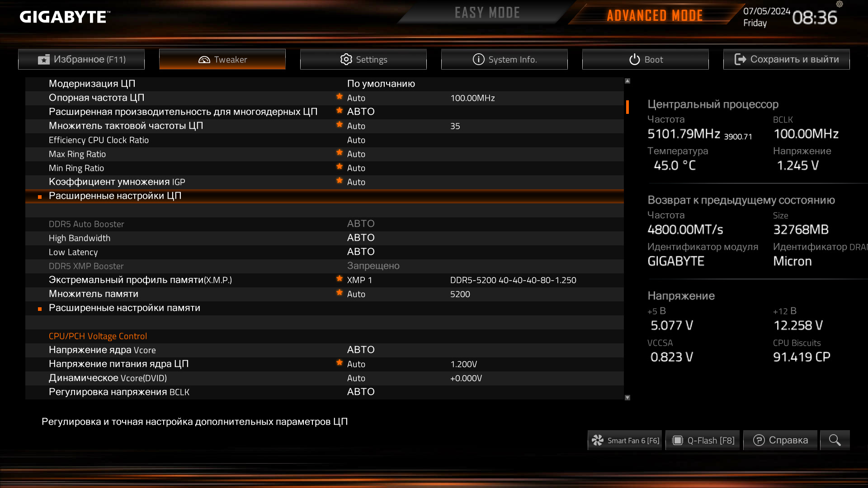
Task: Change Напряжение ядра Vcore АВТО option
Action: click(361, 350)
